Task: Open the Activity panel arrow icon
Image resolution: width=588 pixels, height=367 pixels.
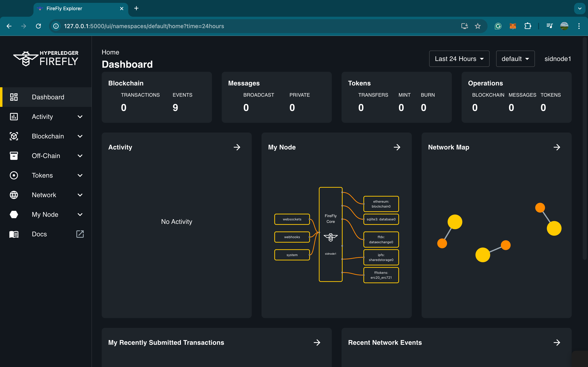Action: click(237, 147)
